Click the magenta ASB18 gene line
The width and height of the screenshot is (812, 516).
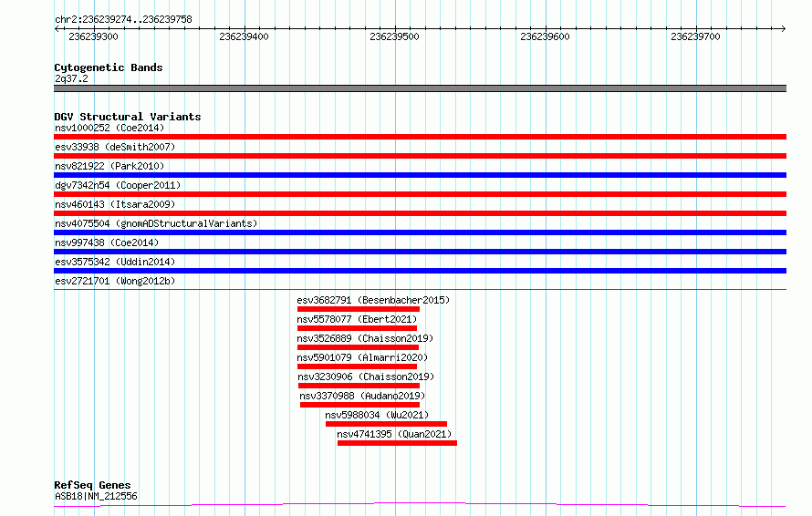(420, 505)
